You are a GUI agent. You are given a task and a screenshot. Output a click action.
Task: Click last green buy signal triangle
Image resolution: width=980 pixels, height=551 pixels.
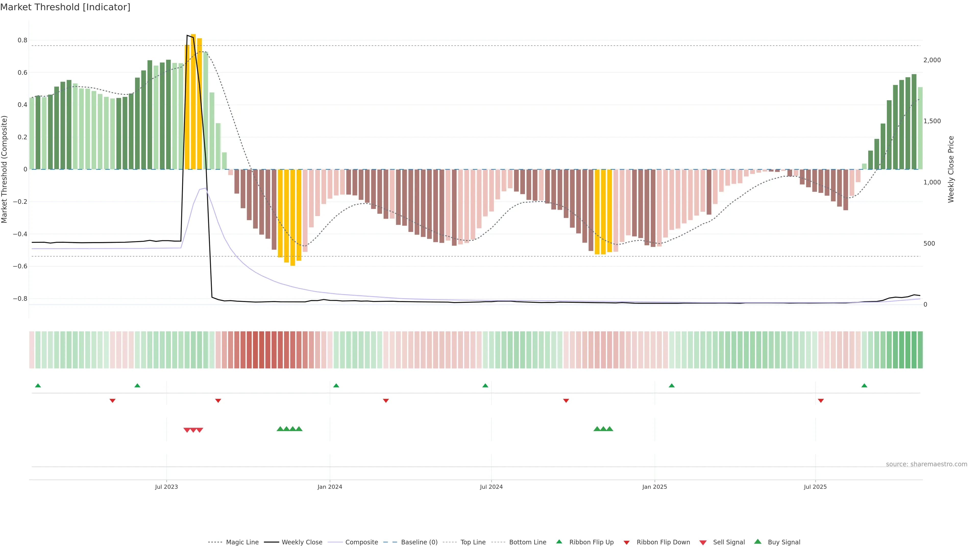[x=609, y=429]
